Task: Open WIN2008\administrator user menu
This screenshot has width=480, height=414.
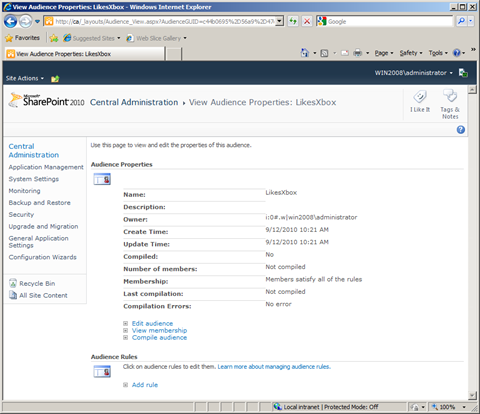Action: click(x=414, y=73)
